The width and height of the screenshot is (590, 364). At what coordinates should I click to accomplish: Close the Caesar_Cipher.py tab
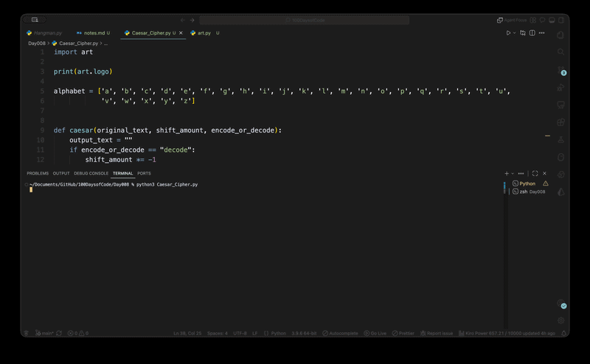[x=181, y=33]
